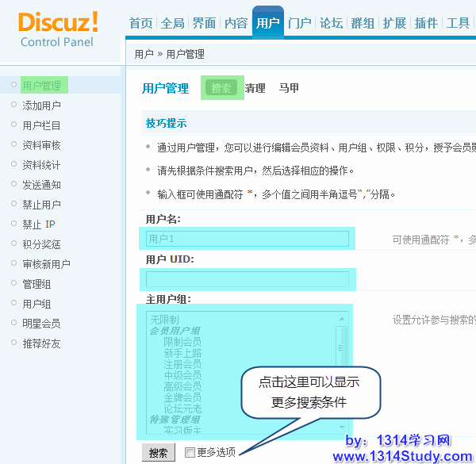Switch to the 全局 navigation tab
Image resolution: width=476 pixels, height=464 pixels.
click(172, 23)
